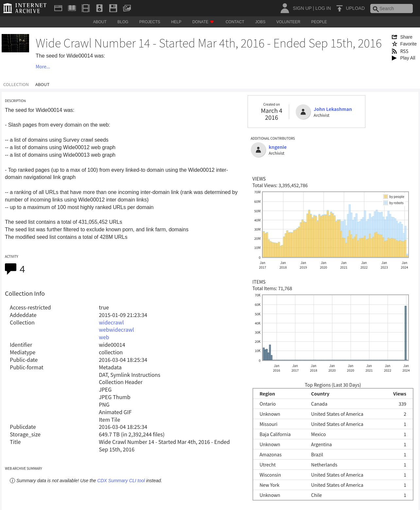420x510 pixels.
Task: Open the Texts book icon
Action: [x=72, y=8]
